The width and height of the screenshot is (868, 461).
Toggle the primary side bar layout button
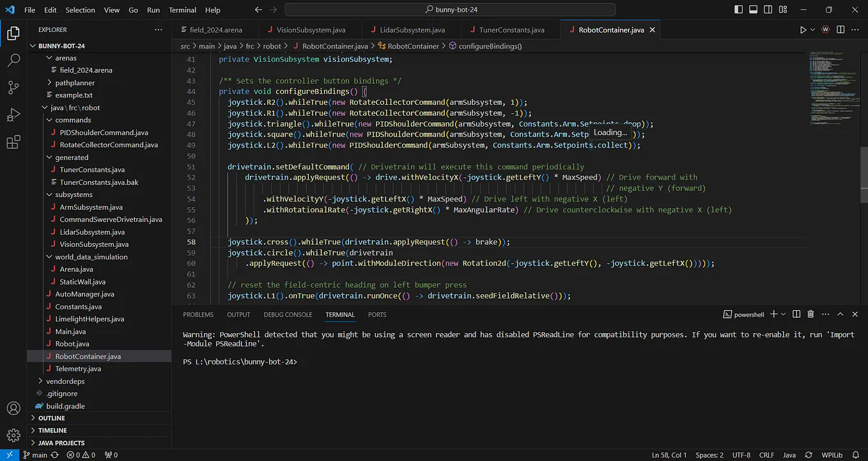point(739,10)
